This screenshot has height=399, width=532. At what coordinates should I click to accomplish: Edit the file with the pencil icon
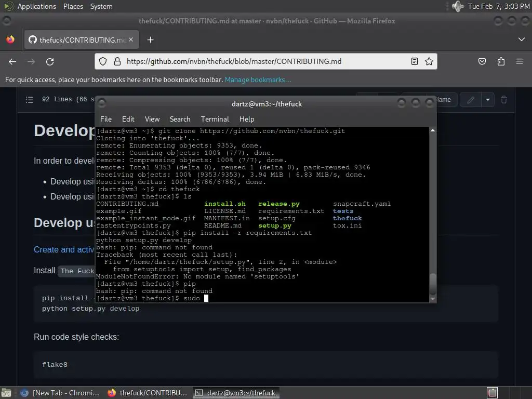tap(471, 100)
